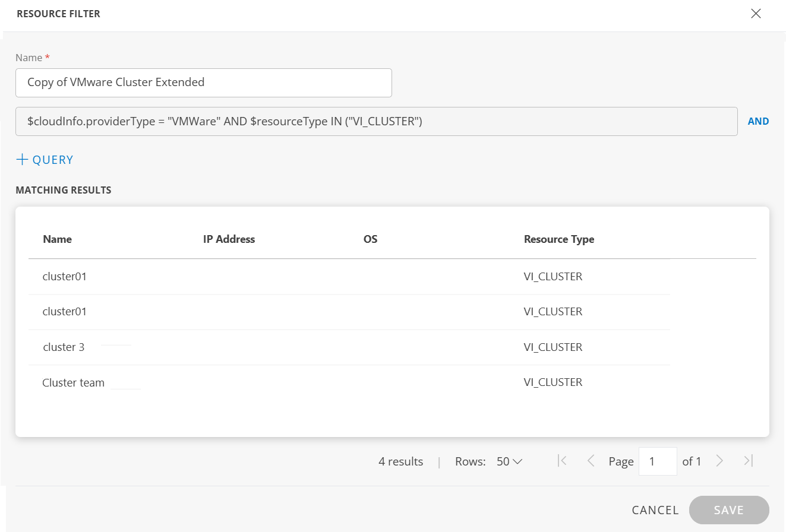Viewport: 786px width, 532px height.
Task: Close the Resource Filter dialog
Action: coord(756,14)
